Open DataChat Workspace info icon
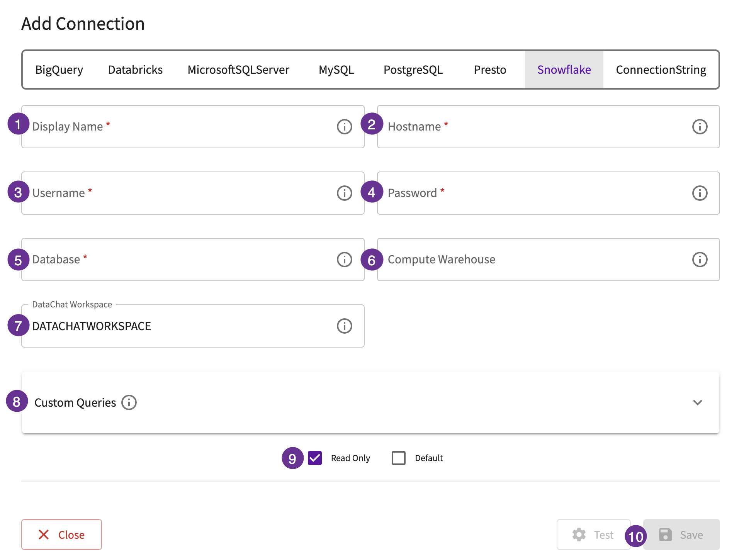The width and height of the screenshot is (744, 560). point(344,326)
